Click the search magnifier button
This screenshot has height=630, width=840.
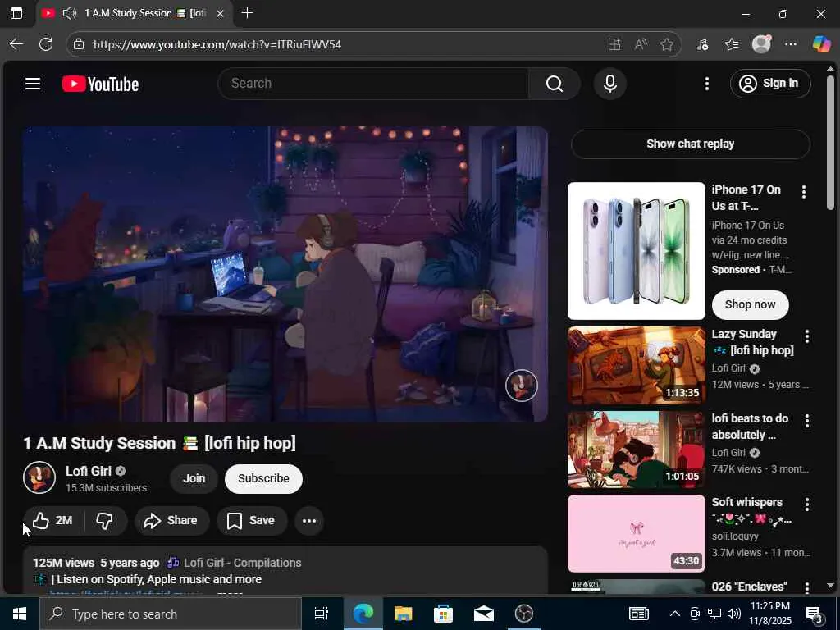(x=555, y=84)
